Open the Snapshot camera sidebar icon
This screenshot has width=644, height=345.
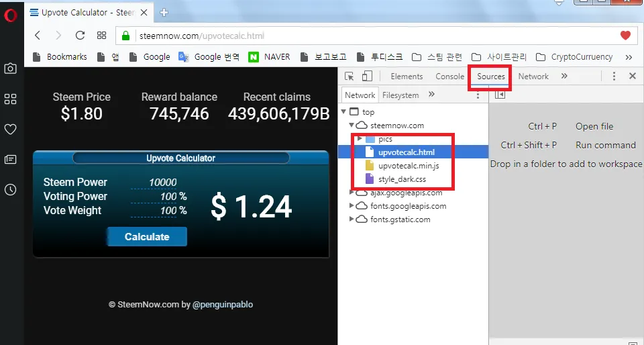[10, 68]
